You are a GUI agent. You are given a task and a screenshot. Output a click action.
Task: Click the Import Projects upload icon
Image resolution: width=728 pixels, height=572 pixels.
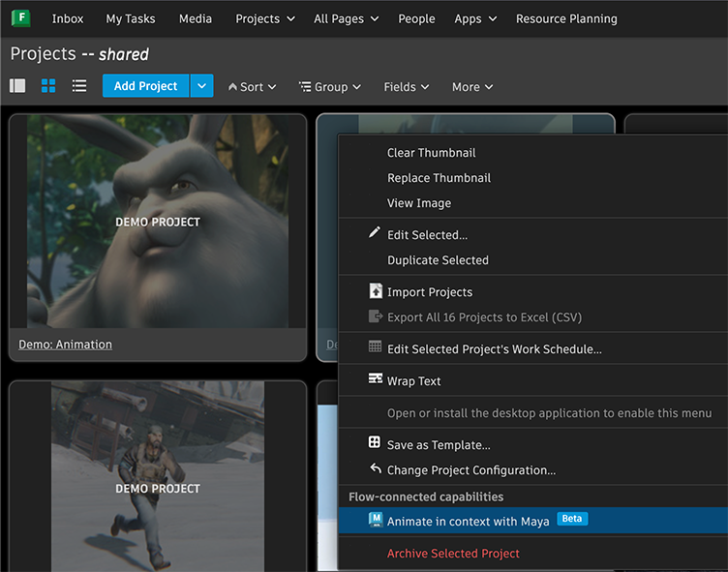click(376, 291)
